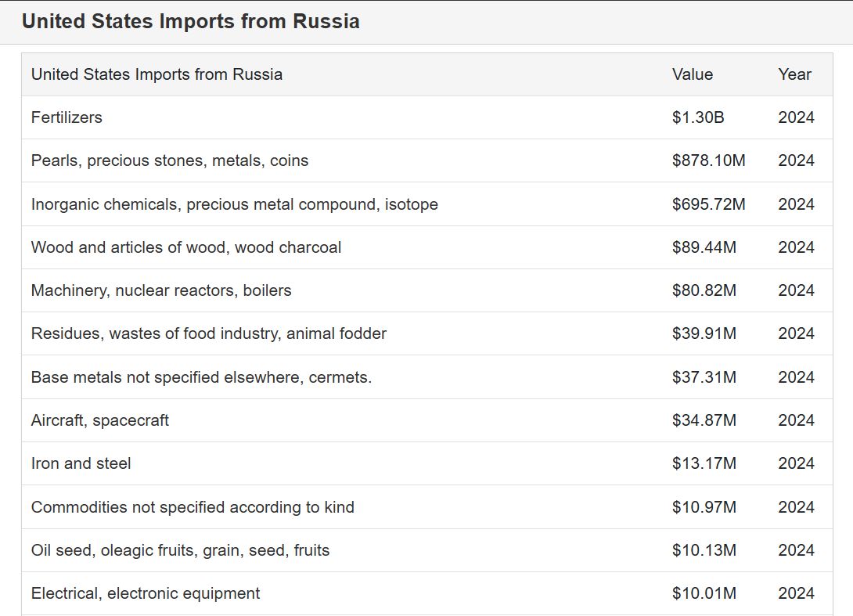
Task: Open Oil seed, oleagic fruits entry
Action: (180, 550)
